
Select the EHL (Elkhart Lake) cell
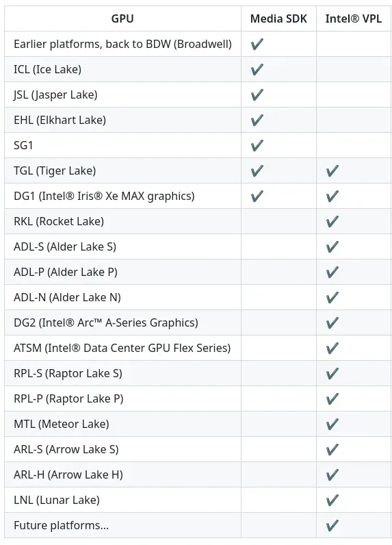122,120
